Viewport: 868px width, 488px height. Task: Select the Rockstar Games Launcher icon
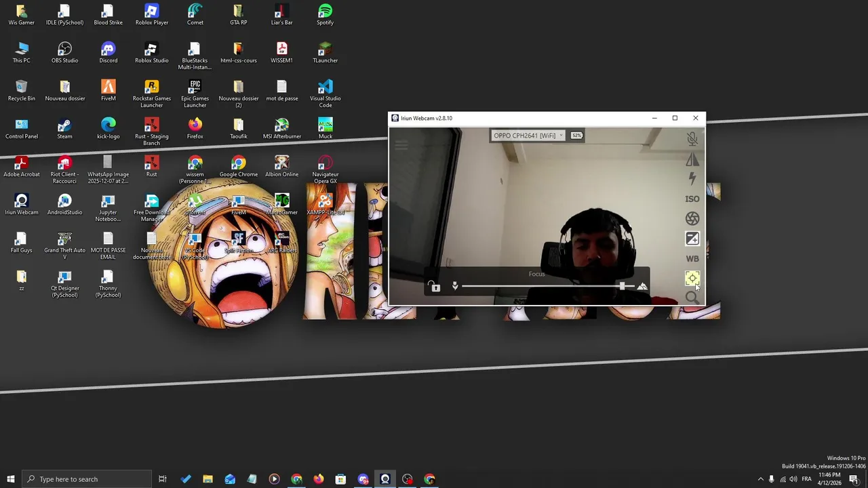[151, 94]
